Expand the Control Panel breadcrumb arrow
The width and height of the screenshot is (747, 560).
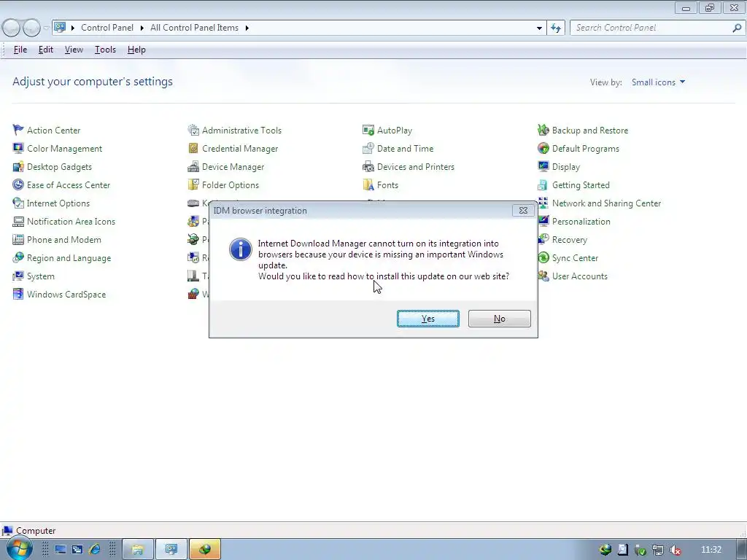142,28
